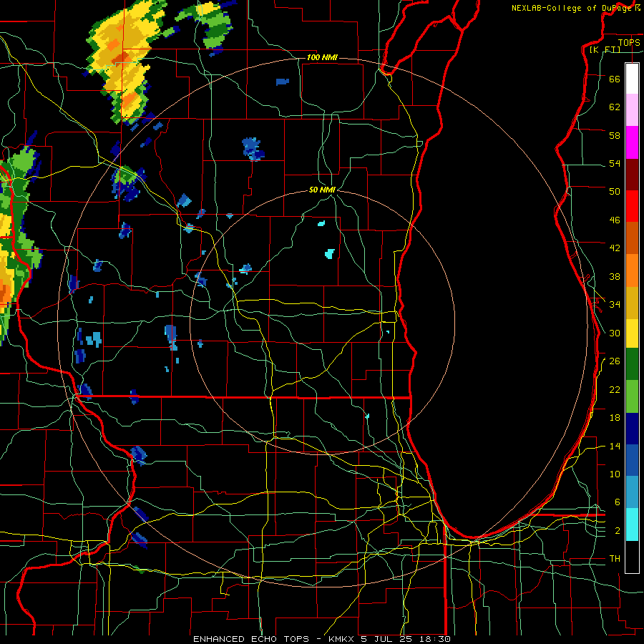Click the cyan legend swatch
The width and height of the screenshot is (644, 644).
(632, 525)
